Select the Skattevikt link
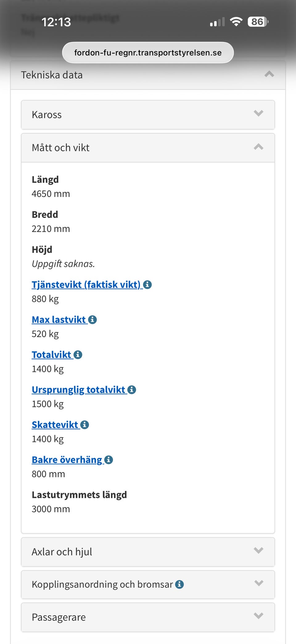This screenshot has height=644, width=296. [x=55, y=425]
